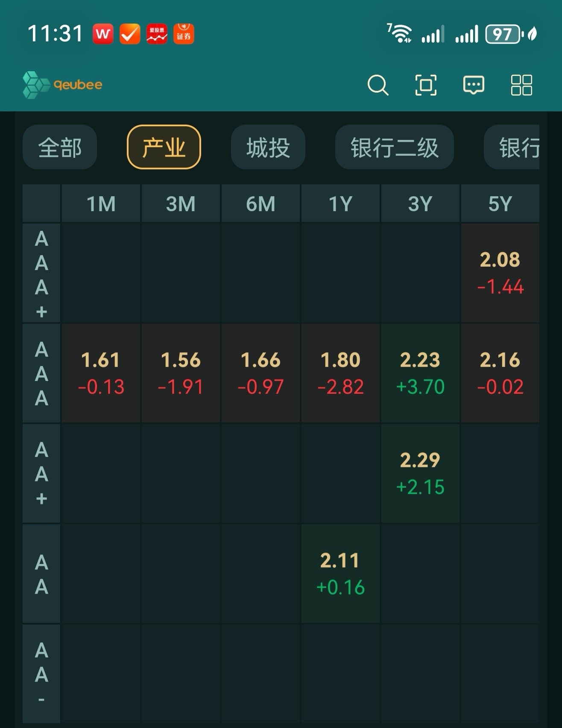Tap the 证券 notification icon

coord(184,34)
